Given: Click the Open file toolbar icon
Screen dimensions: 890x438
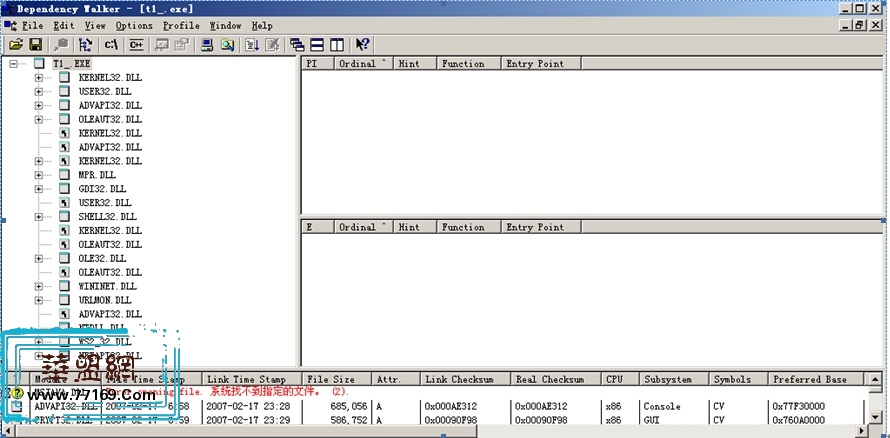Looking at the screenshot, I should (15, 44).
